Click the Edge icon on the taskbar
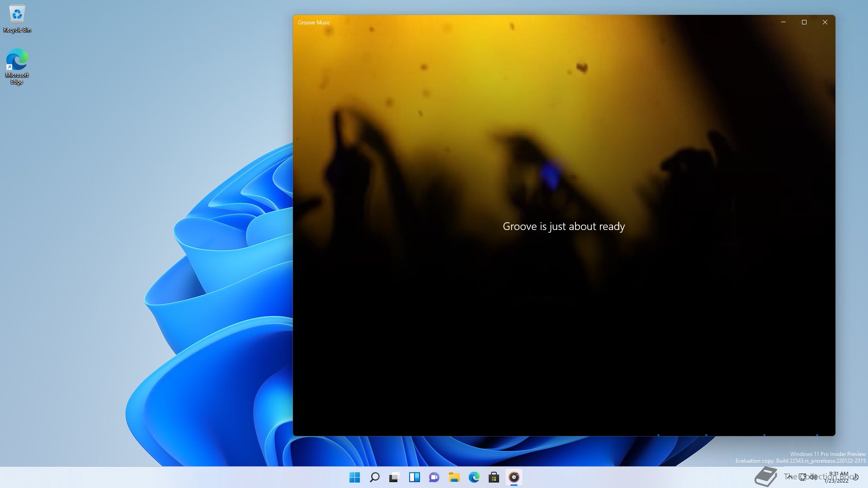Viewport: 868px width, 488px height. click(474, 477)
